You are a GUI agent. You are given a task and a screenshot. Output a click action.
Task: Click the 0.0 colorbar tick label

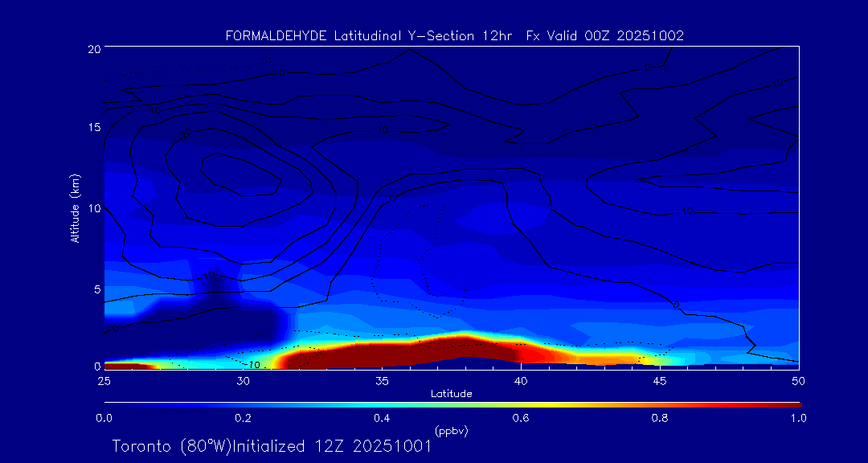point(104,418)
